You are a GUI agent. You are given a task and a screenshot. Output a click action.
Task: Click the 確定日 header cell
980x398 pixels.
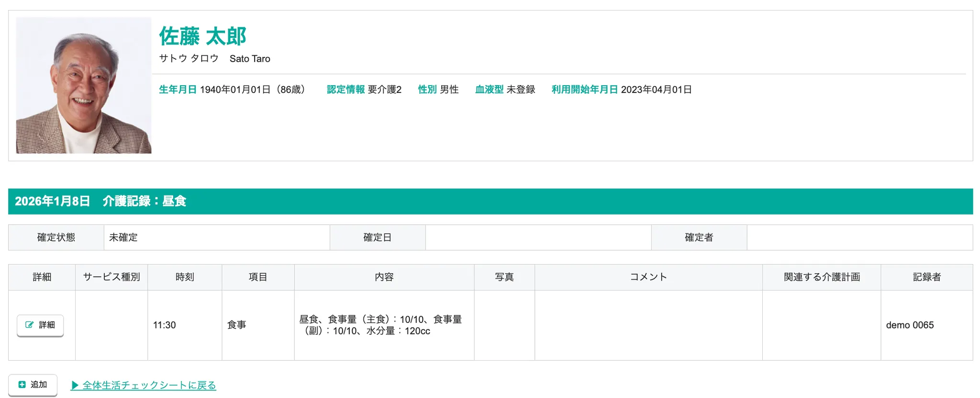coord(378,237)
